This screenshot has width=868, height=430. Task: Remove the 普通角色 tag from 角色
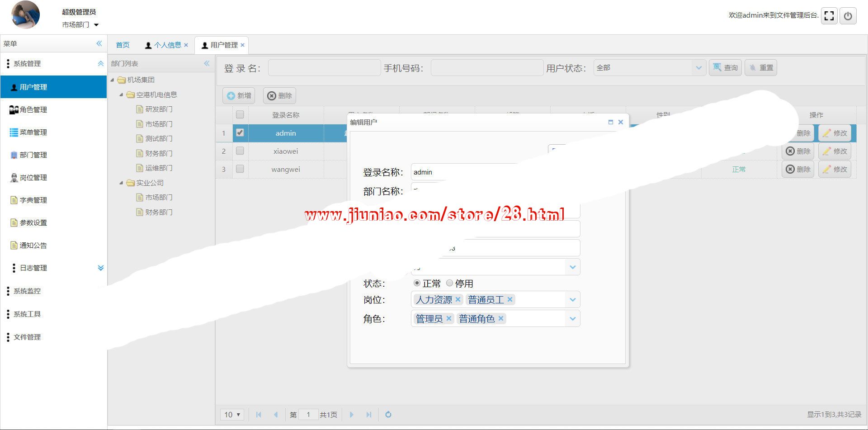pos(501,318)
